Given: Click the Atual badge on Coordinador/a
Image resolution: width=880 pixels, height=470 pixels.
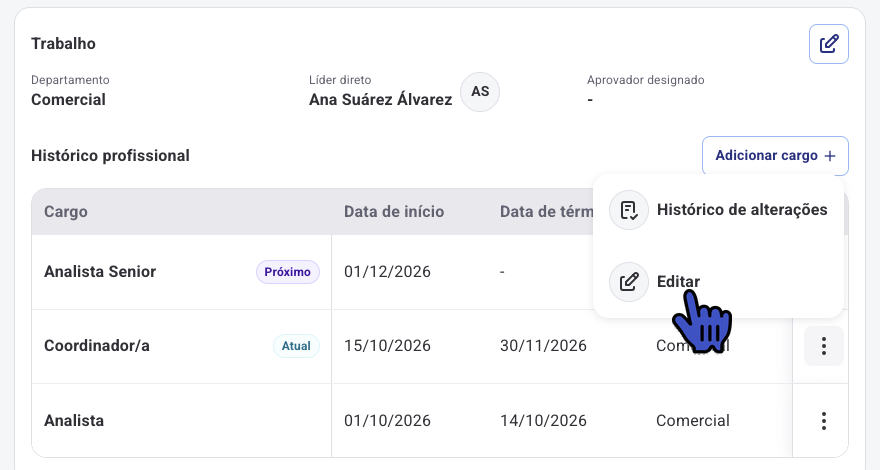Looking at the screenshot, I should (296, 346).
